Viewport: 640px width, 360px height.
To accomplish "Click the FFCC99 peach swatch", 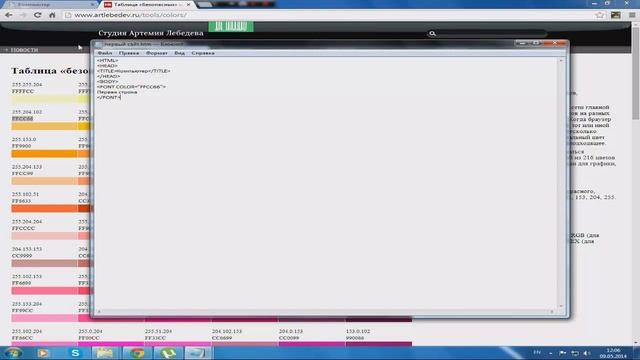I will [44, 181].
